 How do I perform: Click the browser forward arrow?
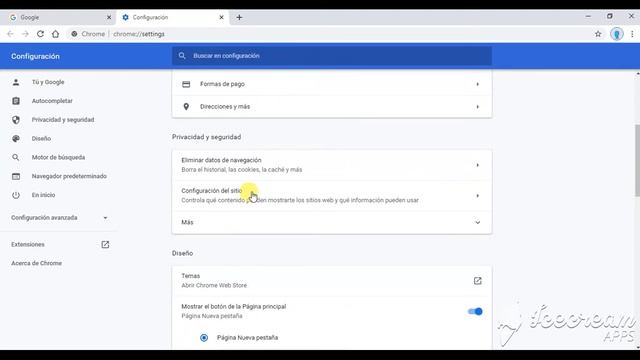25,34
